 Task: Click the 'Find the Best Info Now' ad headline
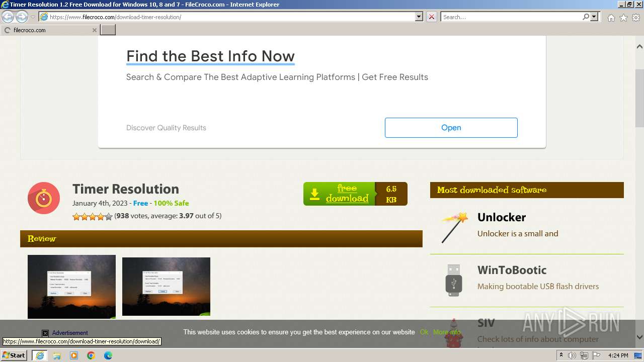(x=210, y=56)
